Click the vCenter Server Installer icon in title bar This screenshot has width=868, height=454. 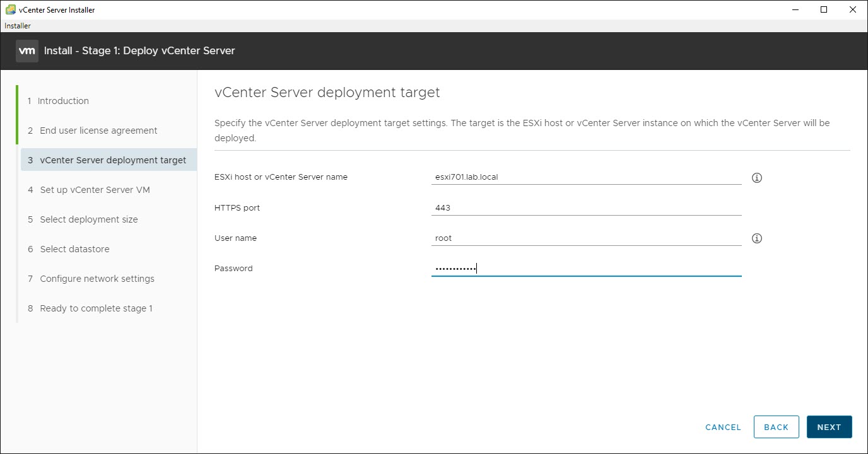pyautogui.click(x=9, y=9)
